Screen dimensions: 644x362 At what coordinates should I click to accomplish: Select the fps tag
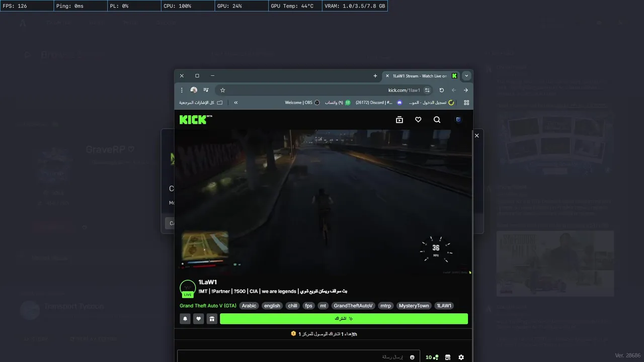pos(308,306)
